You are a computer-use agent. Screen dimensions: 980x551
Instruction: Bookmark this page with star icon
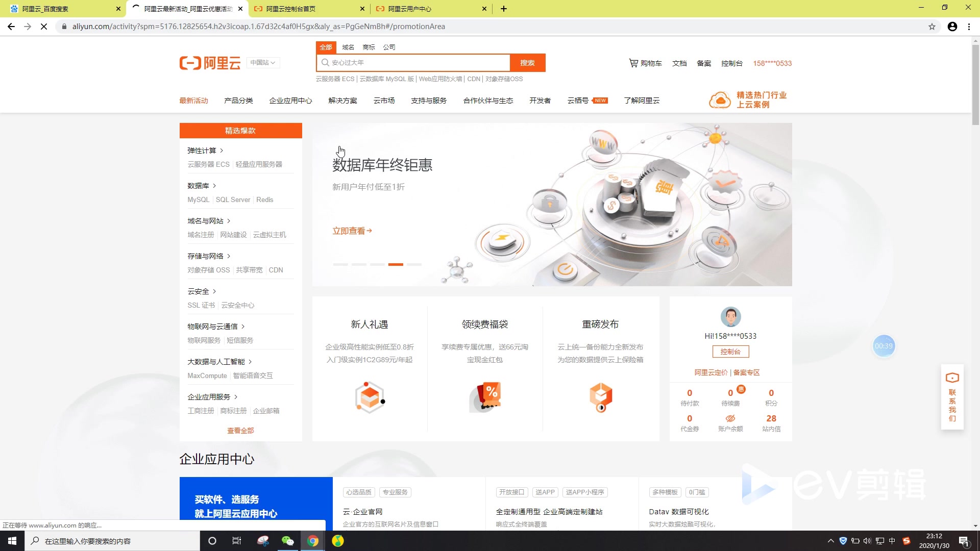pos(932,27)
